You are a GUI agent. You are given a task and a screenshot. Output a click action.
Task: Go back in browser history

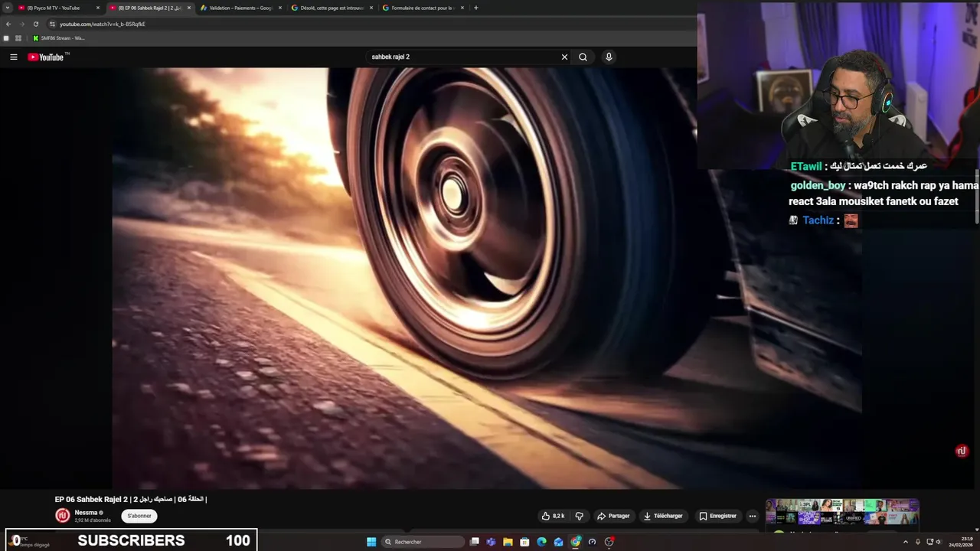[x=8, y=24]
